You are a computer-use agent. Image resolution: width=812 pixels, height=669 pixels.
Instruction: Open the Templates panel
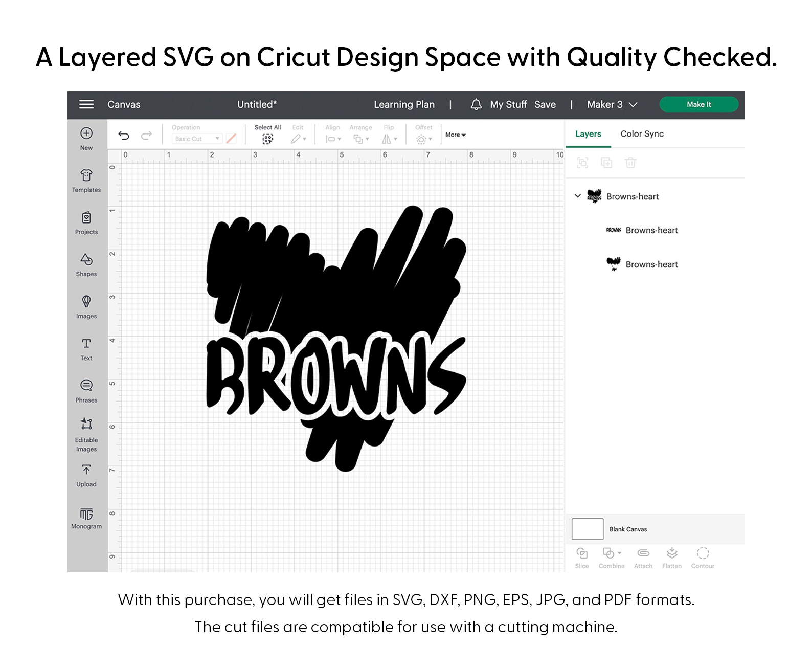(86, 176)
